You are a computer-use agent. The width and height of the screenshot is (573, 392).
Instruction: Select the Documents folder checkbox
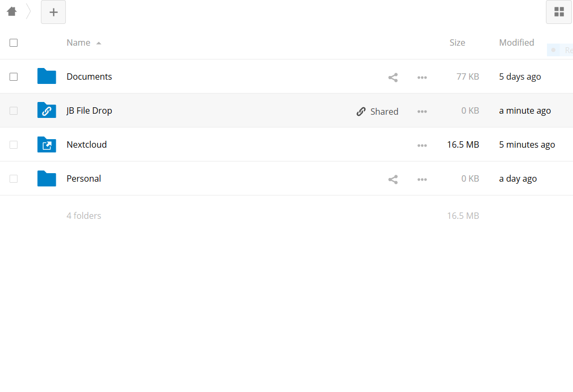[x=14, y=76]
